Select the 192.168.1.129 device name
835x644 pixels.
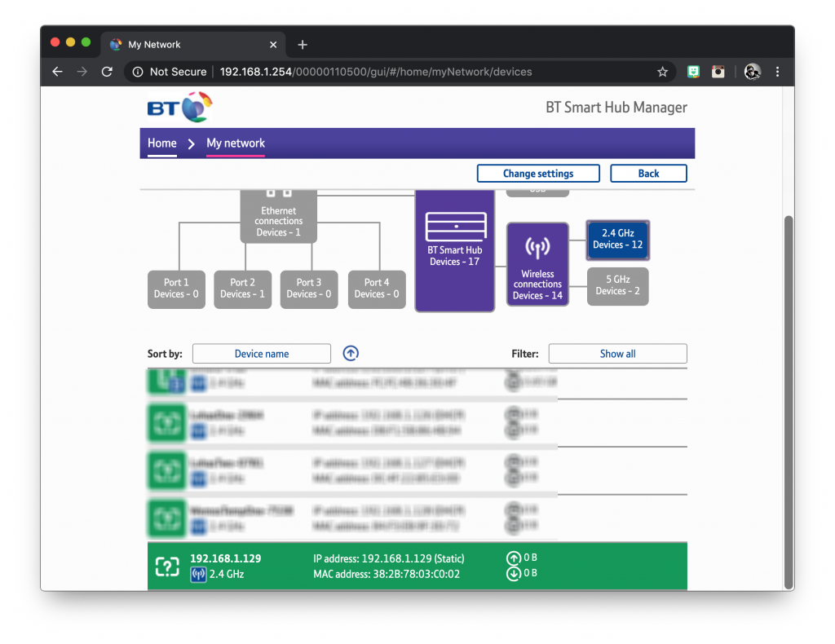click(226, 559)
